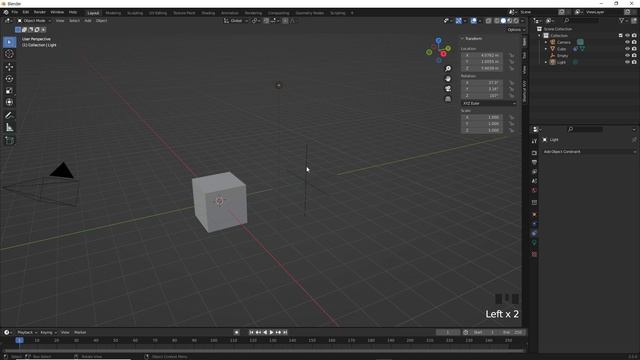The image size is (640, 360).
Task: Open the Keying dropdown in timeline
Action: pos(48,332)
